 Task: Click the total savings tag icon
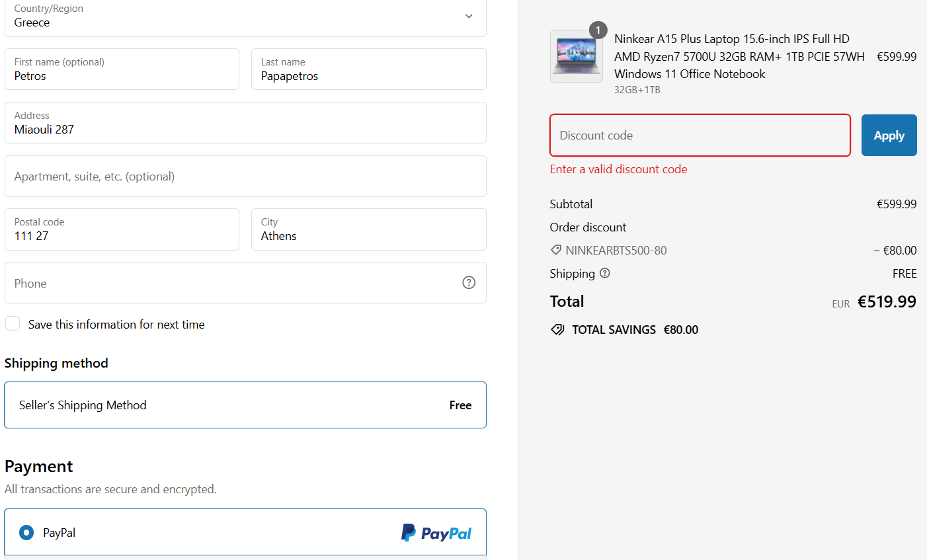click(557, 329)
